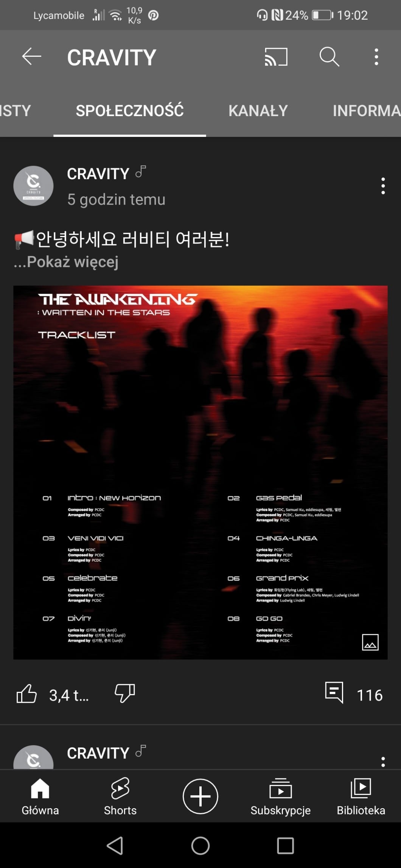Open the comments icon showing 116
Viewport: 401px width, 868px height.
point(334,693)
